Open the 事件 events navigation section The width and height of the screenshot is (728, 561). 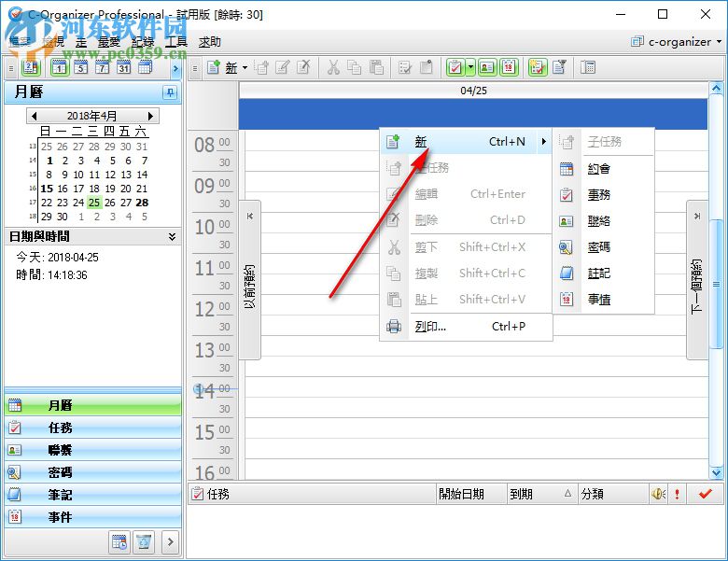pyautogui.click(x=92, y=517)
